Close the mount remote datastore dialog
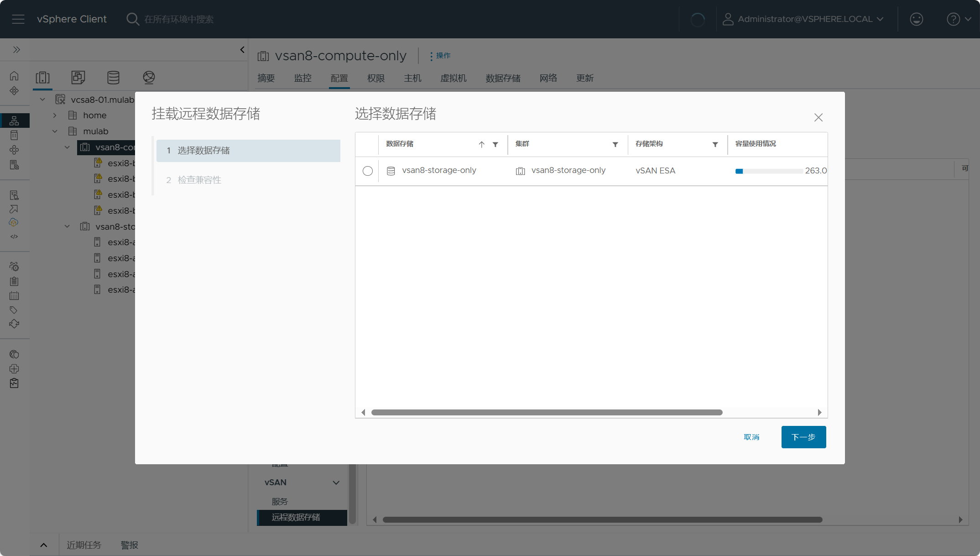The image size is (980, 556). (x=818, y=117)
